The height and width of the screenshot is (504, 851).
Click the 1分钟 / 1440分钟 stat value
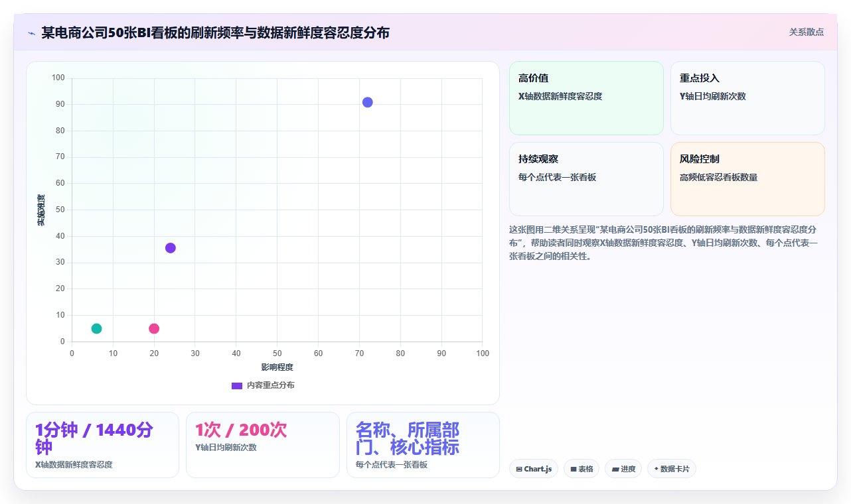94,438
